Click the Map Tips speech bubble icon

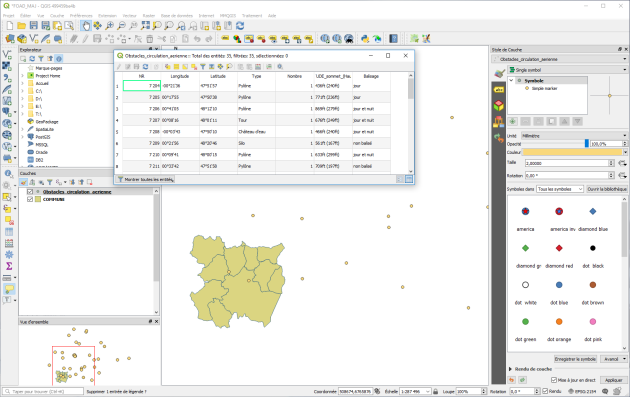9,289
